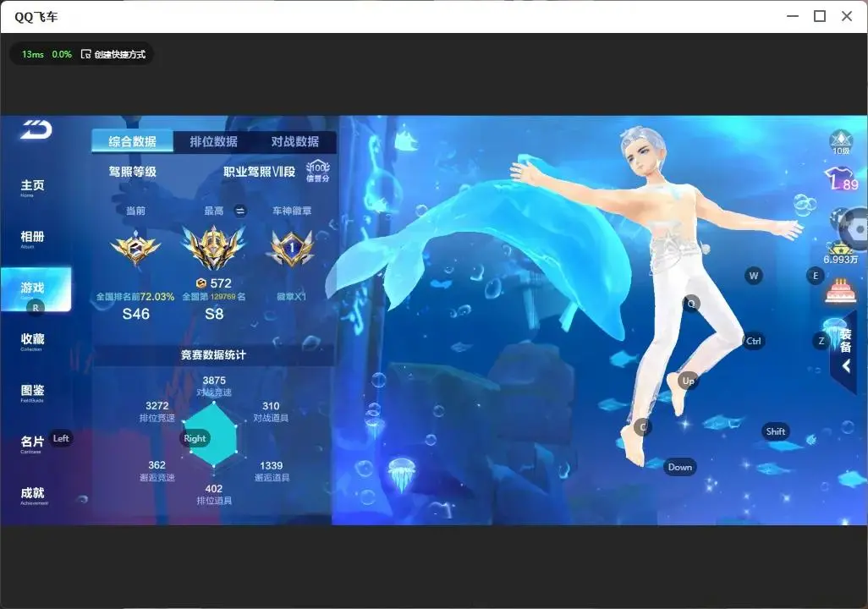Click the Q key overlay button
The height and width of the screenshot is (609, 868).
pyautogui.click(x=691, y=304)
